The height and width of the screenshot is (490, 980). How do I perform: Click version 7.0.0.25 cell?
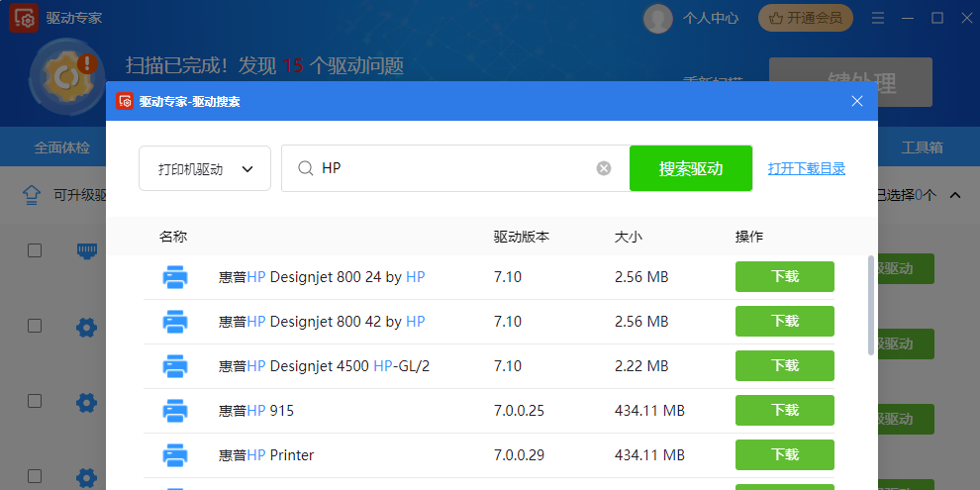click(x=520, y=411)
